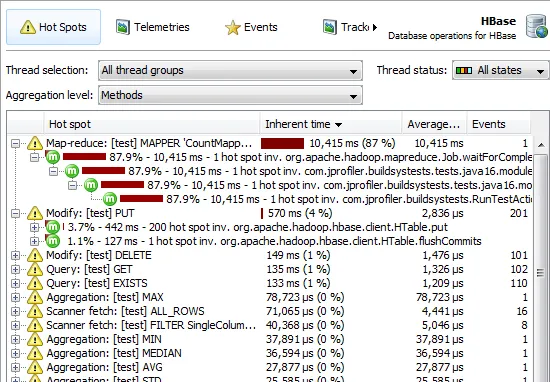Click method icon of HTable.put node
Viewport: 550px width, 382px height.
coord(53,227)
